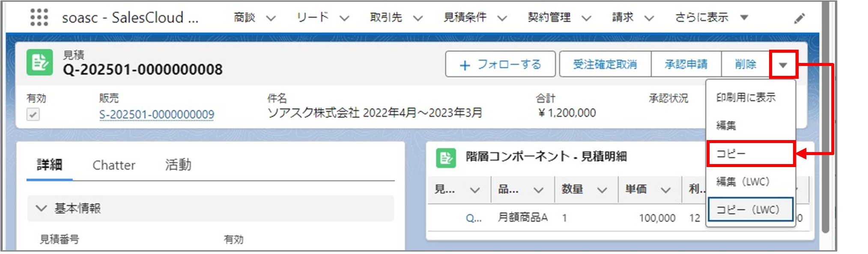
Task: Open the 取引先 tab dropdown chevron
Action: click(418, 18)
